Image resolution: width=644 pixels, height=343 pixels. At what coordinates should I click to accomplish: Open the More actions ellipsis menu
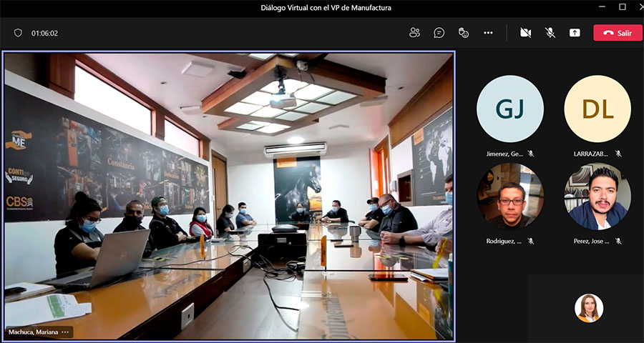pyautogui.click(x=488, y=33)
